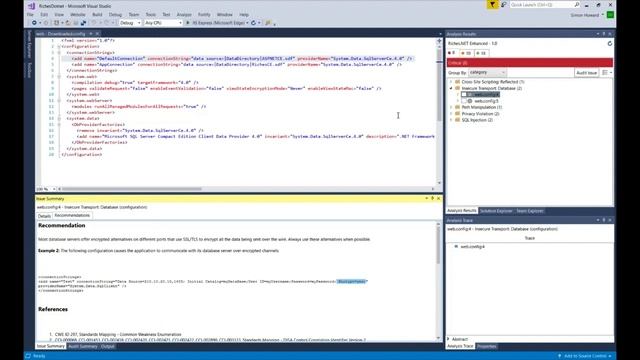The image size is (640, 360).
Task: Click the Quick Launch search magnifier icon
Action: tap(577, 5)
